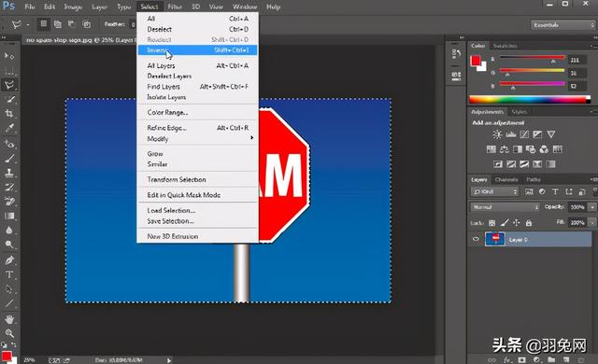Screen dimensions: 598x364
Task: Click the Brightness/Contrast adjustment icon
Action: click(497, 134)
